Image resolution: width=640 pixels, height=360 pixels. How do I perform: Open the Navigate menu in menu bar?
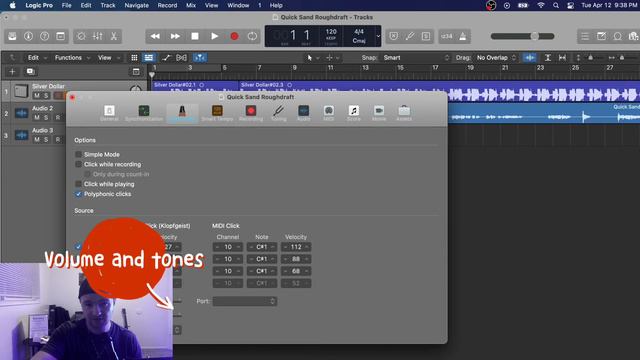(136, 5)
